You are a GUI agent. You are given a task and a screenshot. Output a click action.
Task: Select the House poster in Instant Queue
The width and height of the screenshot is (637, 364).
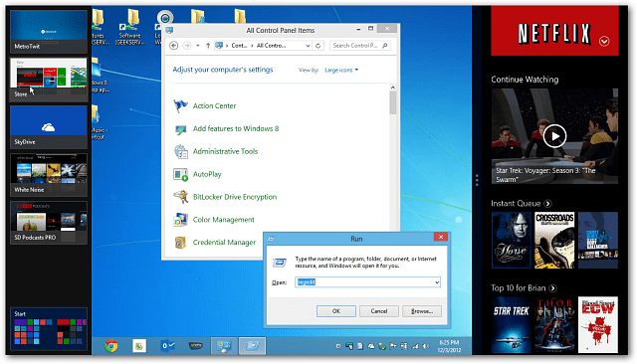pos(512,241)
